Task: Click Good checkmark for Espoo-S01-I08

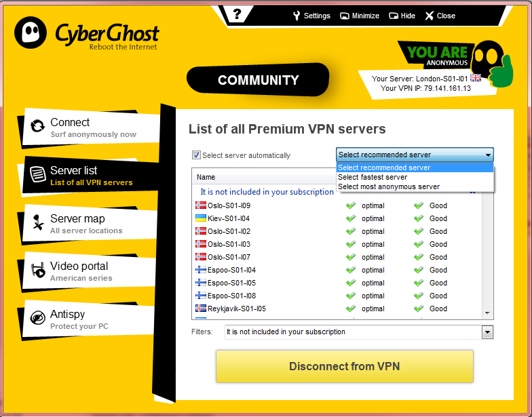Action: [418, 296]
